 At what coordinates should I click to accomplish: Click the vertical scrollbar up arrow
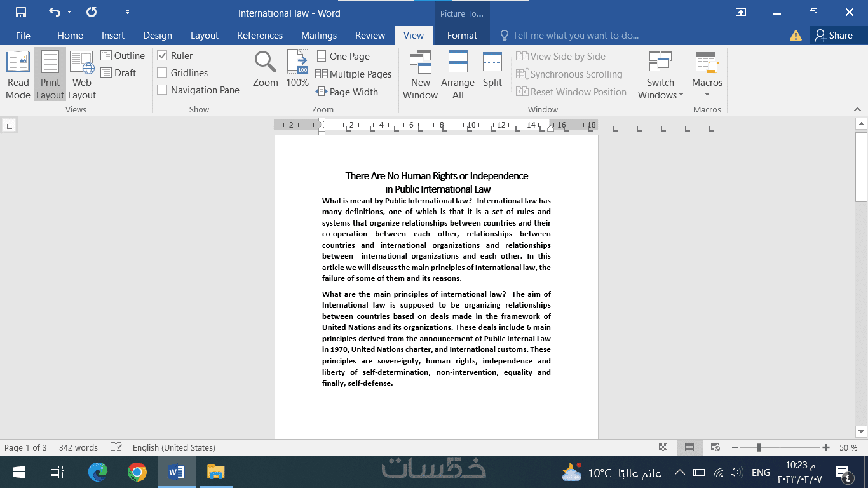point(862,124)
